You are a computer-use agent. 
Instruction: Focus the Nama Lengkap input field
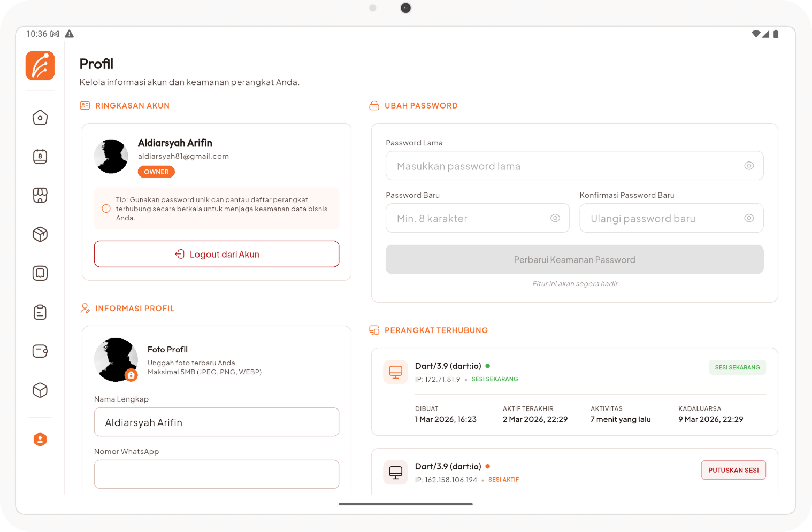217,422
